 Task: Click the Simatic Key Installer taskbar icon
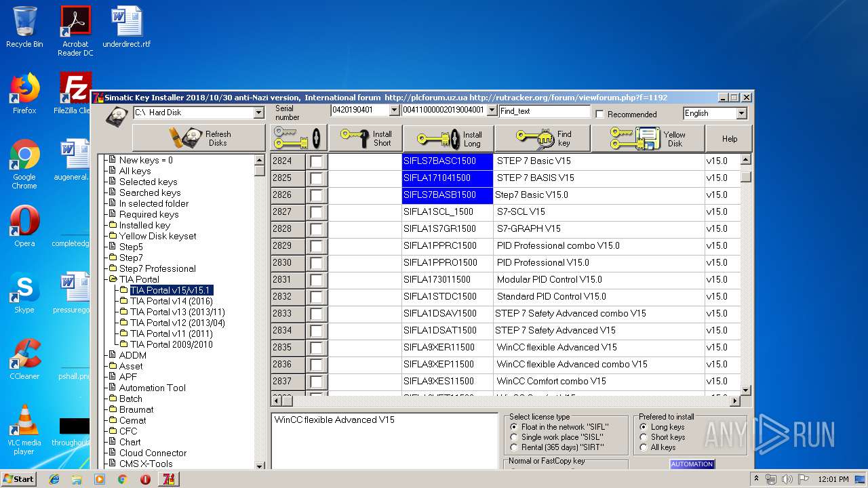point(168,479)
